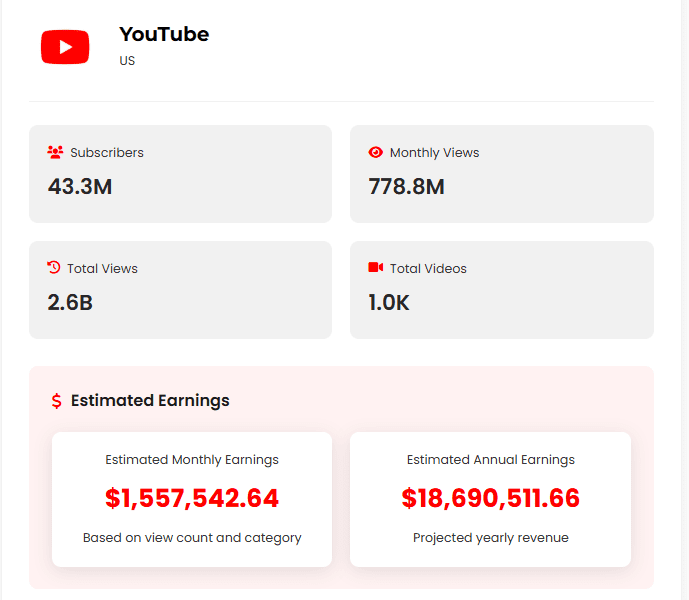
Task: Click the 2.6B total views number
Action: (70, 302)
